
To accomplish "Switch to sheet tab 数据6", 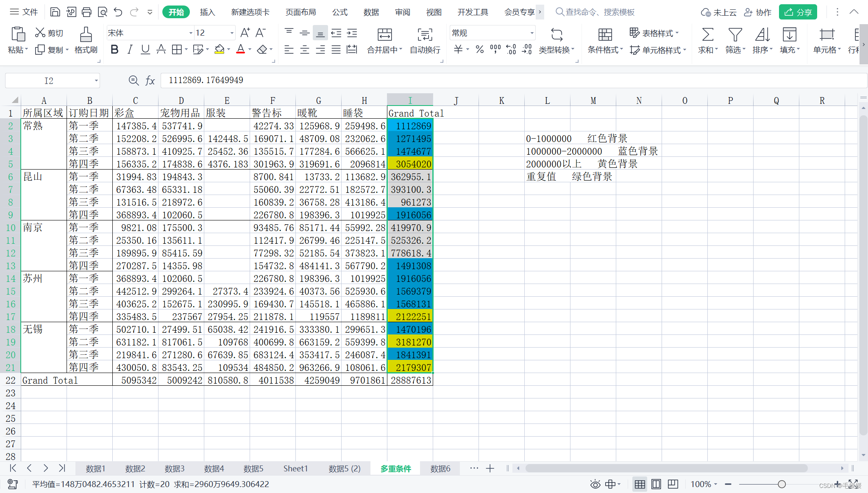I will click(x=440, y=468).
